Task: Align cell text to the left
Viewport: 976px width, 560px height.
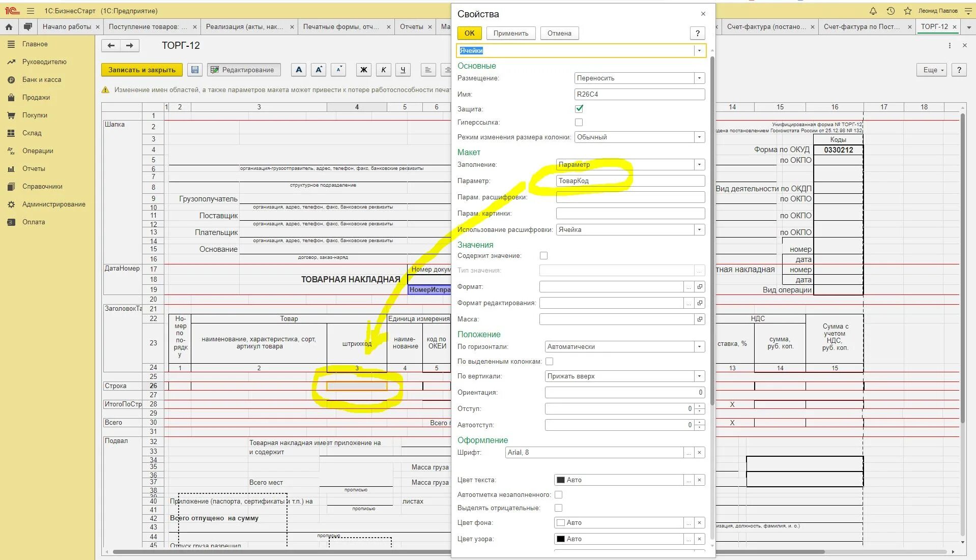Action: [428, 70]
